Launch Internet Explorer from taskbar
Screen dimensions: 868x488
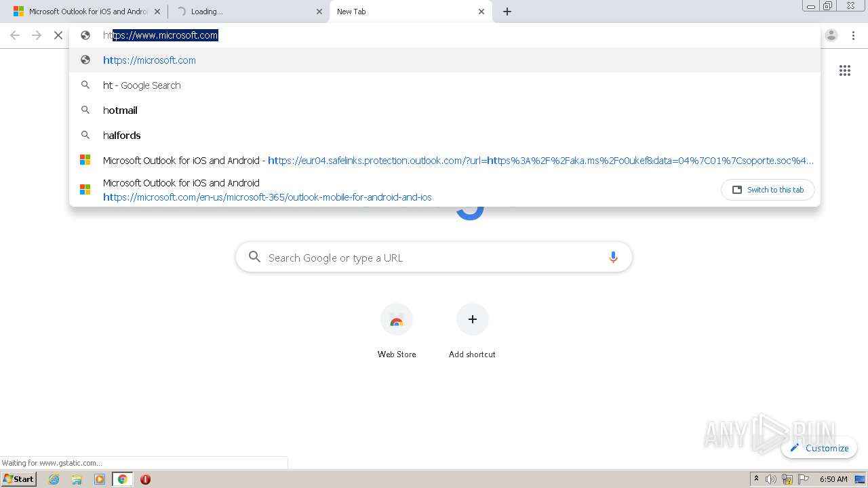(x=54, y=479)
